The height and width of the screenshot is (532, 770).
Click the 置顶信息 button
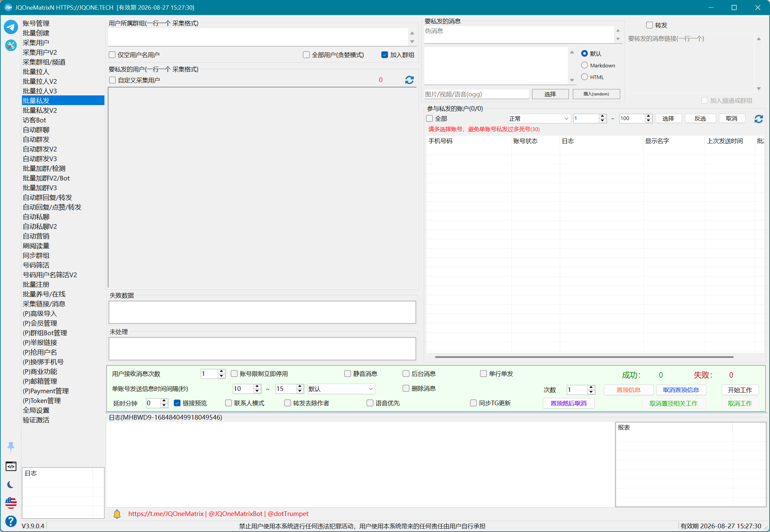629,390
